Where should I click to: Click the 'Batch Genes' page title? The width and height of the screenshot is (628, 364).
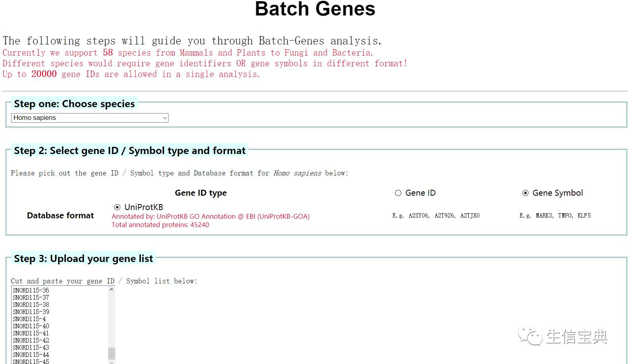(315, 9)
